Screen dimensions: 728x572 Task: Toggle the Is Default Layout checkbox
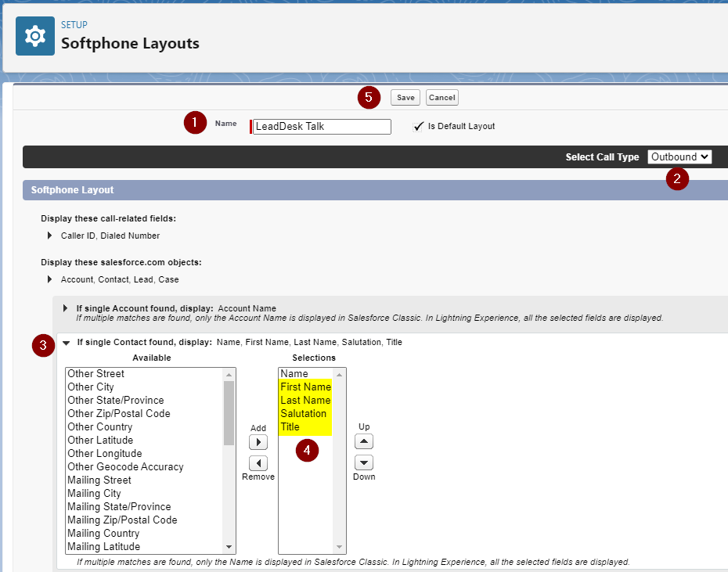click(x=418, y=126)
